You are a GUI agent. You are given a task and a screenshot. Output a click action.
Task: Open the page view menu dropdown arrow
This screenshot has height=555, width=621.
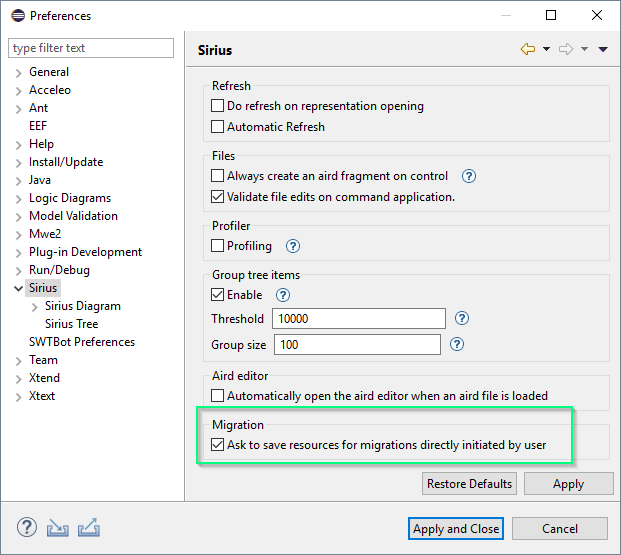click(603, 50)
